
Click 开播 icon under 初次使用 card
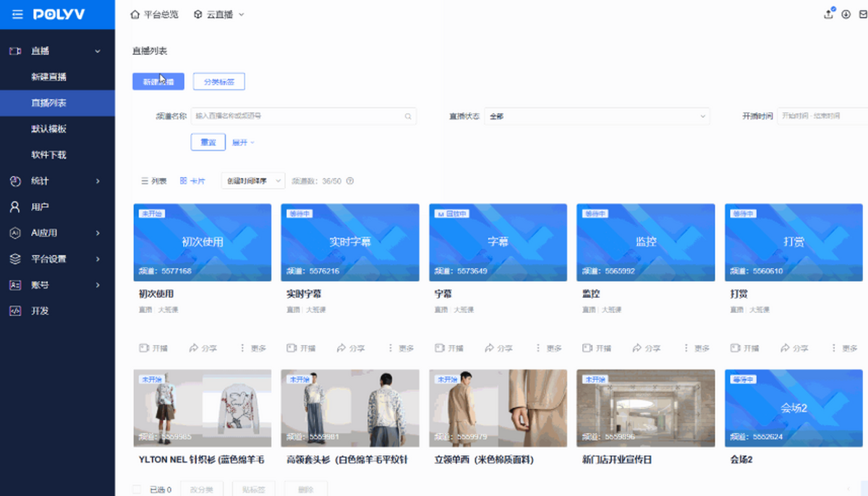144,349
